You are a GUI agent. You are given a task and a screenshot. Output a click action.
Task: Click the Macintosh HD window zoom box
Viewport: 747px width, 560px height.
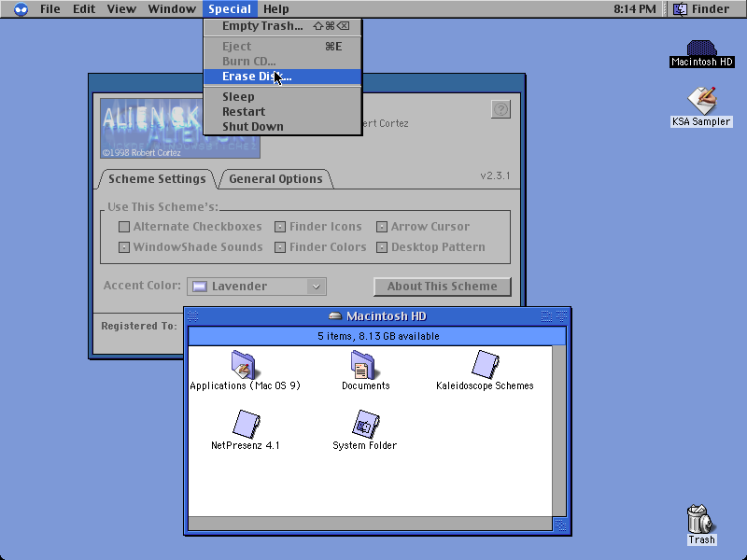click(546, 315)
